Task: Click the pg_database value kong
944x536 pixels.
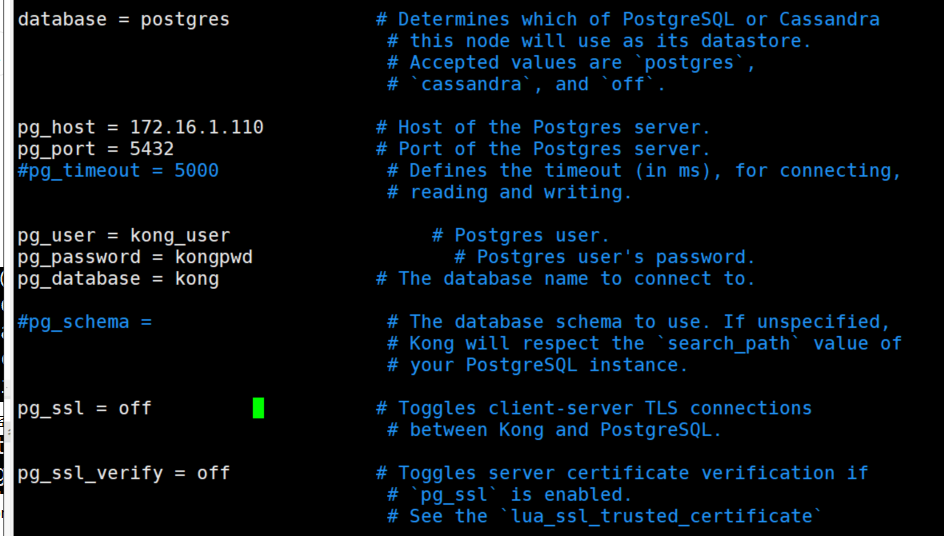Action: tap(197, 279)
